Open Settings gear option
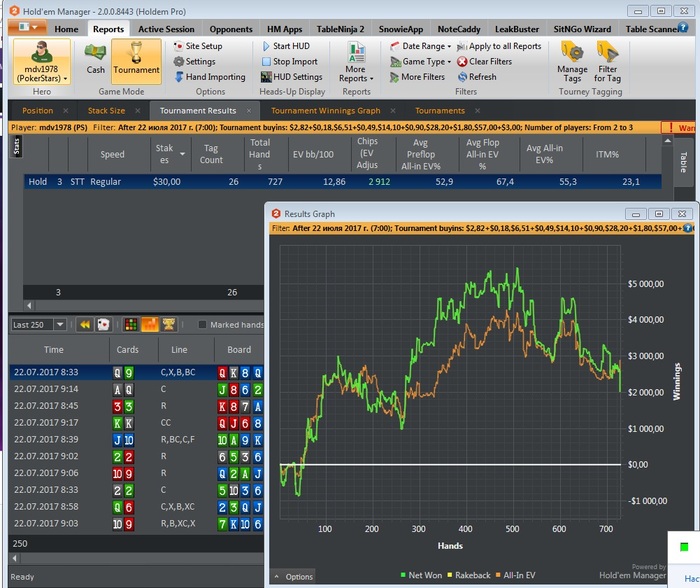 click(195, 62)
